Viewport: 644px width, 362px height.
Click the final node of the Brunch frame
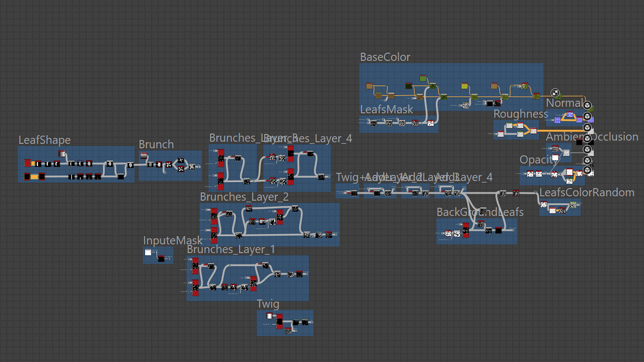(x=192, y=167)
